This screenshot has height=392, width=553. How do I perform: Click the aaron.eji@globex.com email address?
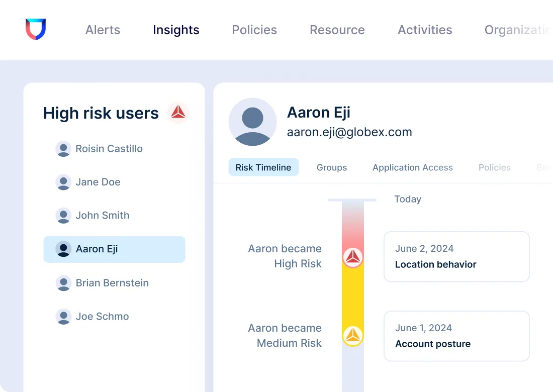click(349, 132)
